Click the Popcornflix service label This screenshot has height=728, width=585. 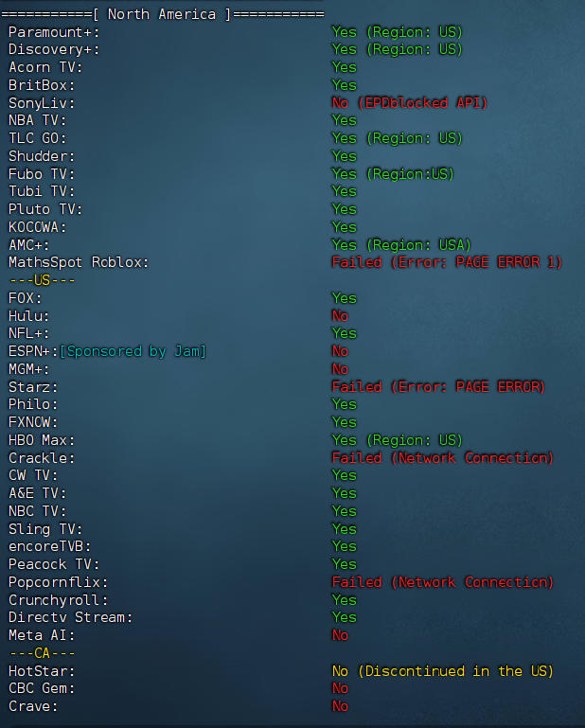59,582
